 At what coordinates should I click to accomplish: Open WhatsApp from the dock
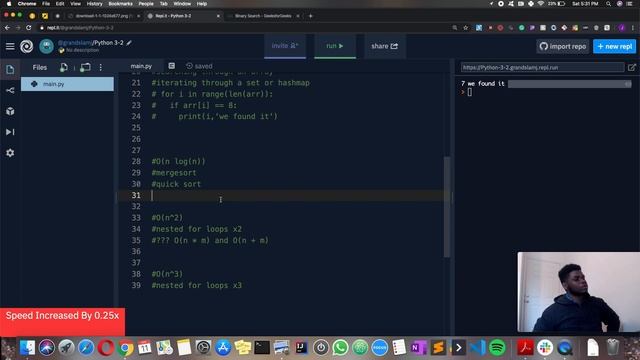pos(340,348)
